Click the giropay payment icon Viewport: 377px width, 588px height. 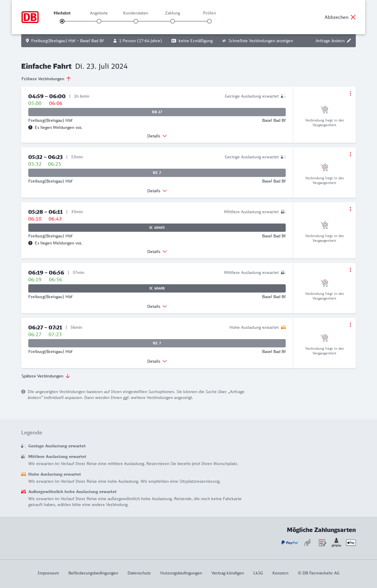click(336, 542)
